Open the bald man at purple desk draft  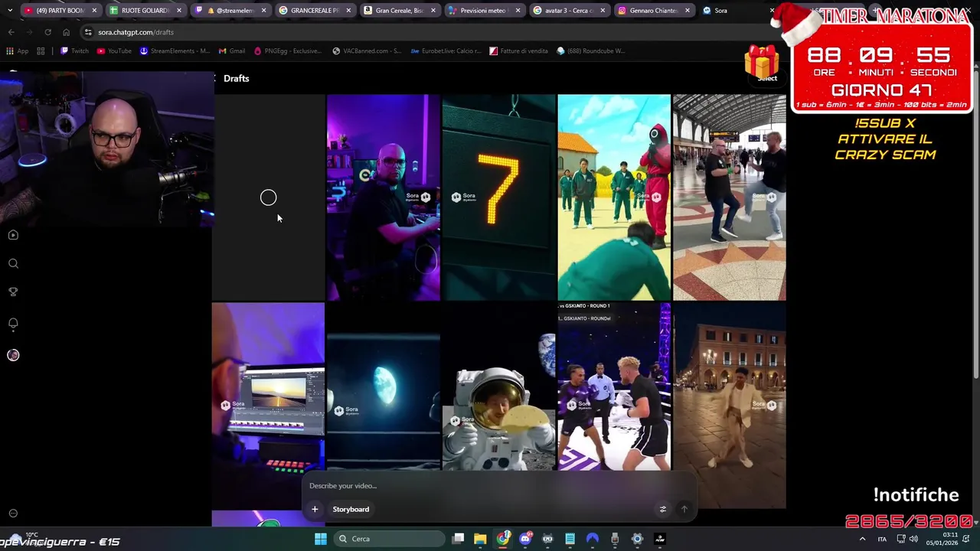coord(383,197)
